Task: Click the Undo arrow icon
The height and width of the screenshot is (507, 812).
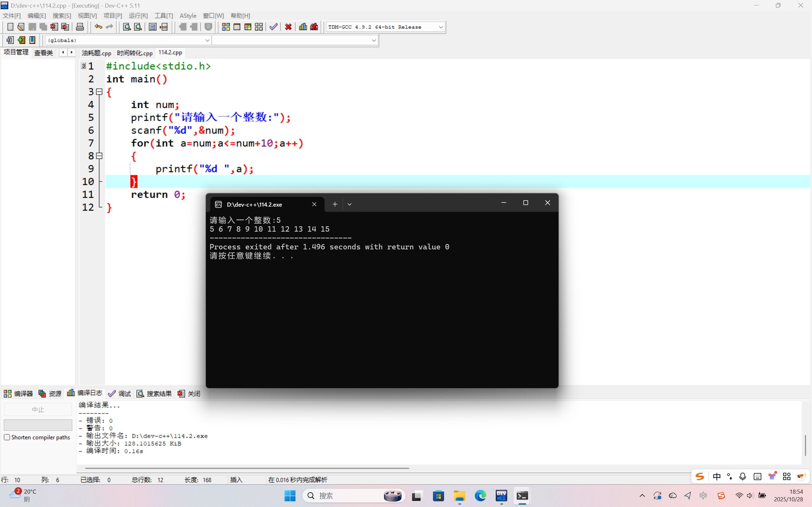Action: tap(98, 27)
